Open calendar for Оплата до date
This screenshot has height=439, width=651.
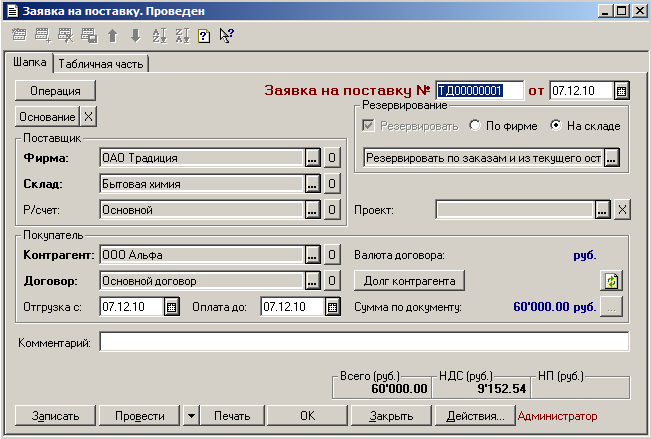[332, 307]
